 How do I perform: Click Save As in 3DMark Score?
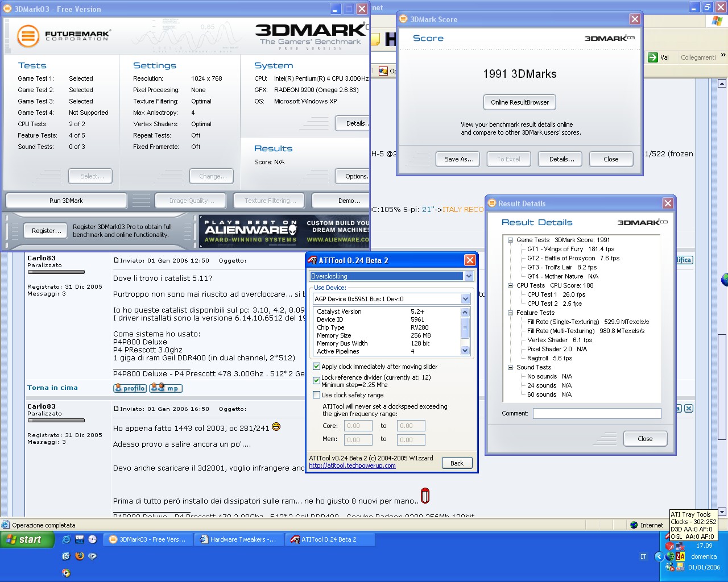458,159
